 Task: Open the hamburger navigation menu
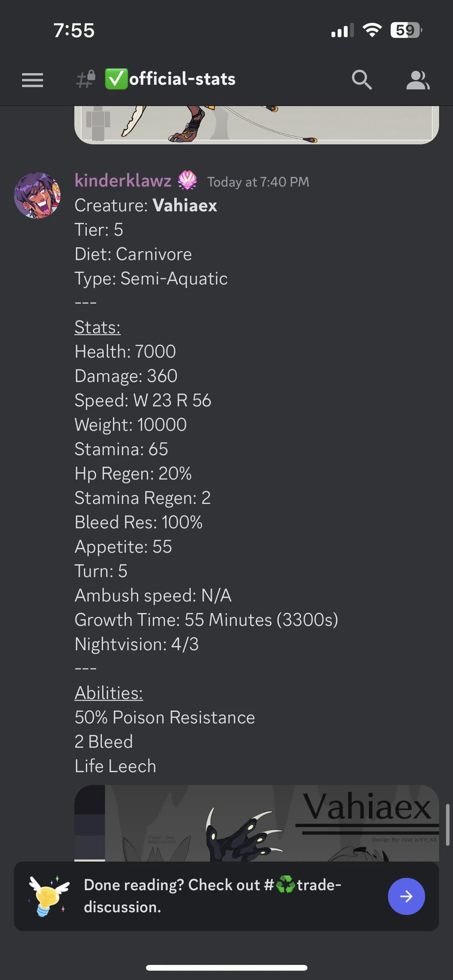point(32,80)
